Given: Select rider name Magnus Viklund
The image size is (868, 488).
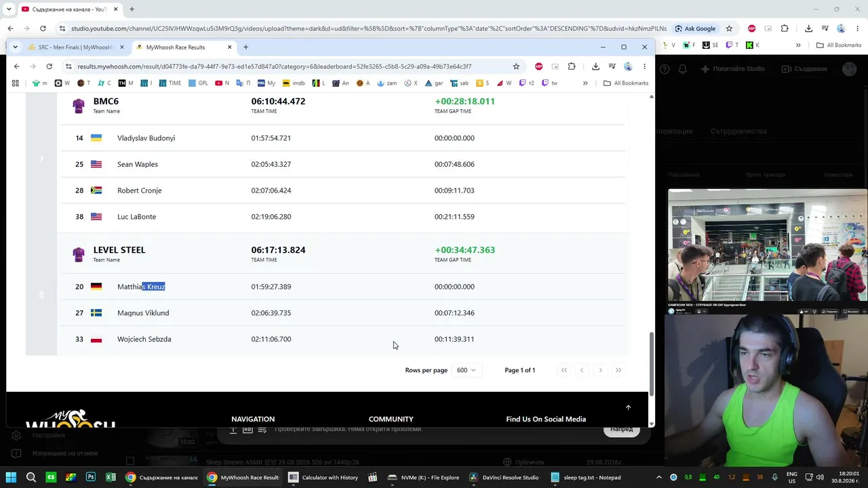Looking at the screenshot, I should (x=143, y=313).
